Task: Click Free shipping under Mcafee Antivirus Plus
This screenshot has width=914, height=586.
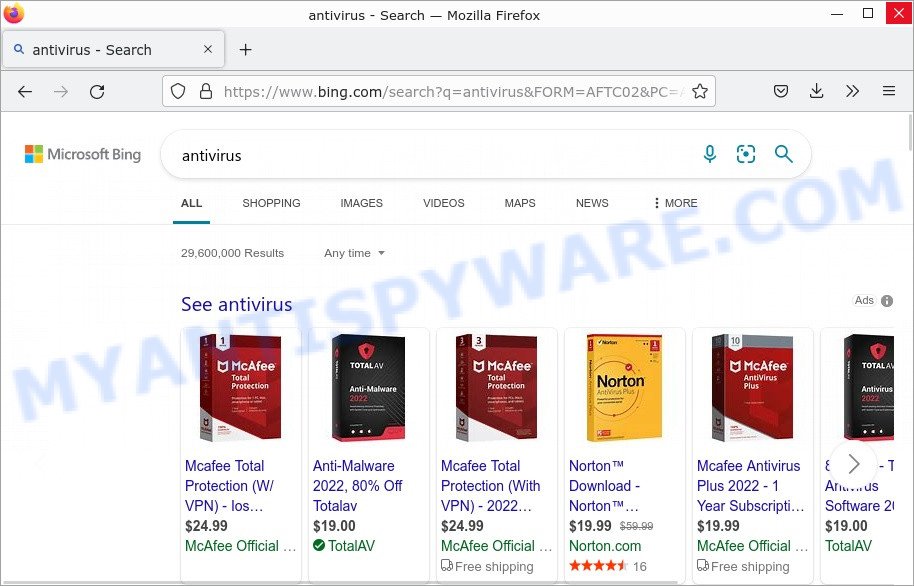Action: click(743, 566)
